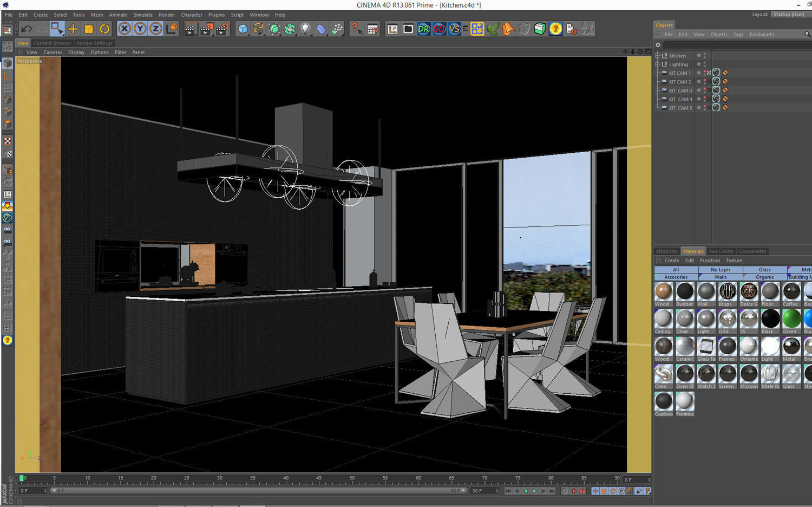Image resolution: width=812 pixels, height=507 pixels.
Task: Click the Undo arrow icon
Action: point(26,29)
